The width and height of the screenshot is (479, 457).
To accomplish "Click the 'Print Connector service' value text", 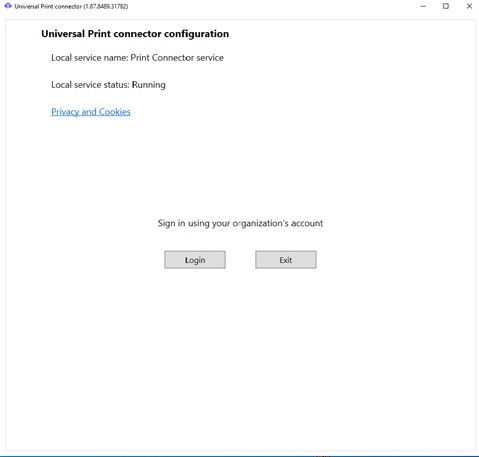I will [x=177, y=58].
